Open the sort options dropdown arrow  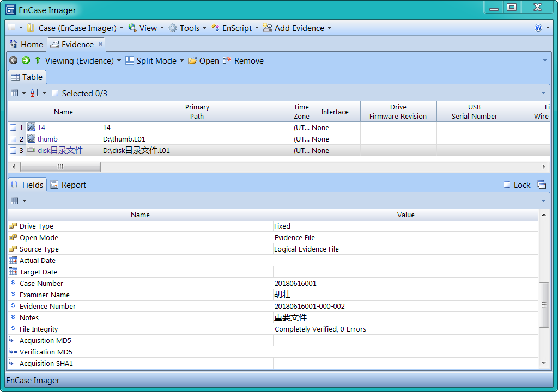[x=45, y=93]
